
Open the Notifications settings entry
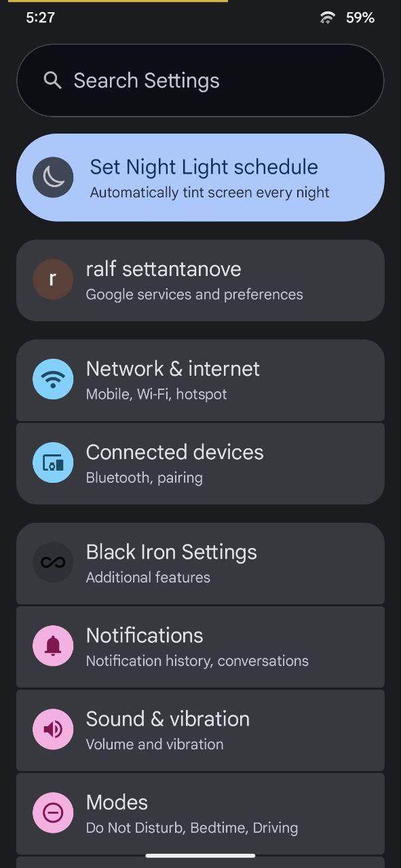tap(200, 647)
